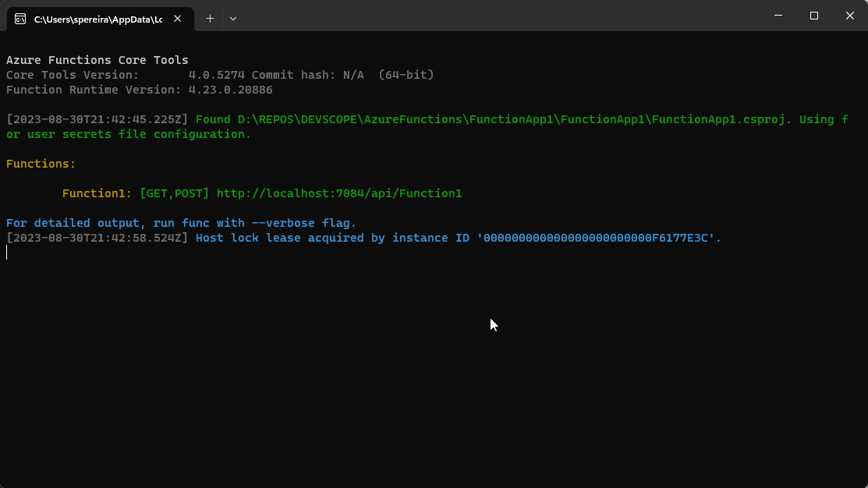Open a new tab with the plus icon
This screenshot has width=868, height=488.
[210, 19]
